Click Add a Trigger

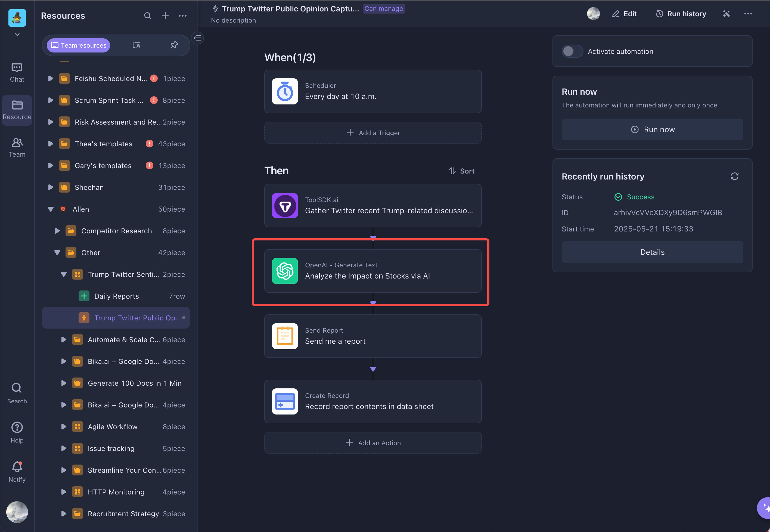tap(372, 133)
